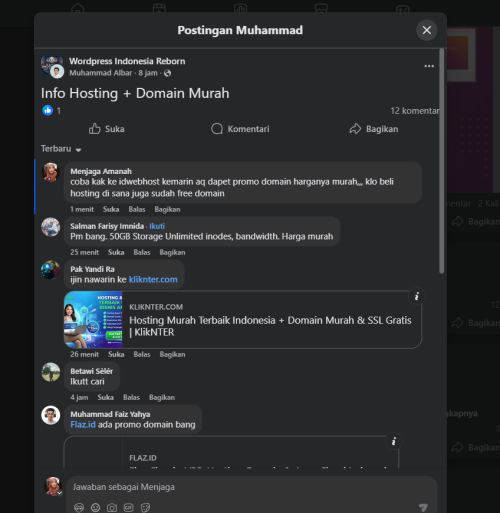Viewport: 500px width, 513px height.
Task: Open Hosting Murah Terbaik Indonesia preview title
Action: [x=270, y=326]
